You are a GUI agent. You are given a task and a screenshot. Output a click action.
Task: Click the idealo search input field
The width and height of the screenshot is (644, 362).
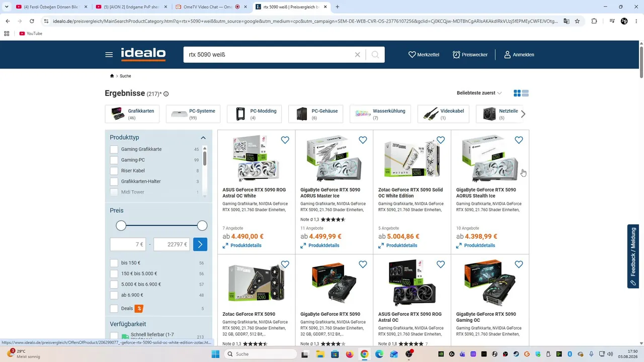pyautogui.click(x=269, y=55)
